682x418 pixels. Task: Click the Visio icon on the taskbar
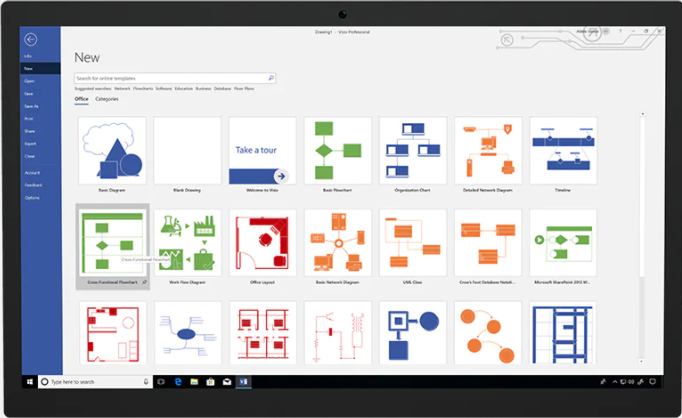[x=243, y=382]
